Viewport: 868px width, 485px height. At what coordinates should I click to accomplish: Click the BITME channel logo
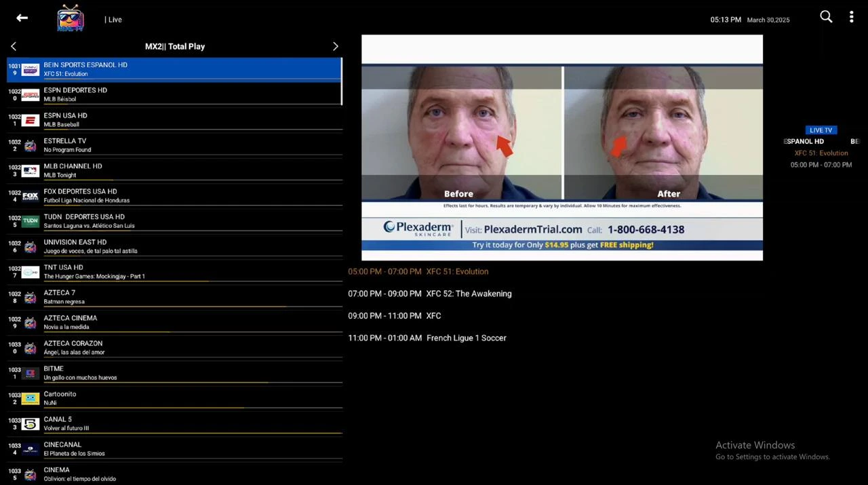(31, 373)
